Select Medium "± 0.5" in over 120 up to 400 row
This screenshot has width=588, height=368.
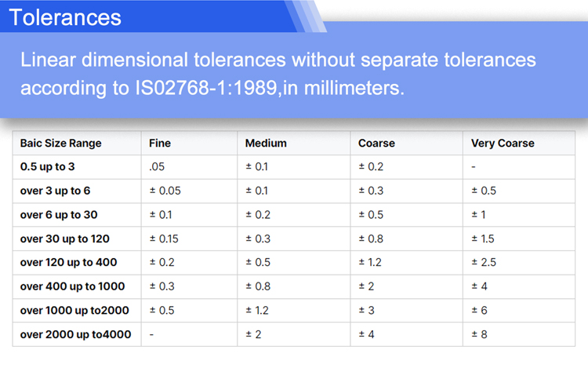[x=258, y=263]
